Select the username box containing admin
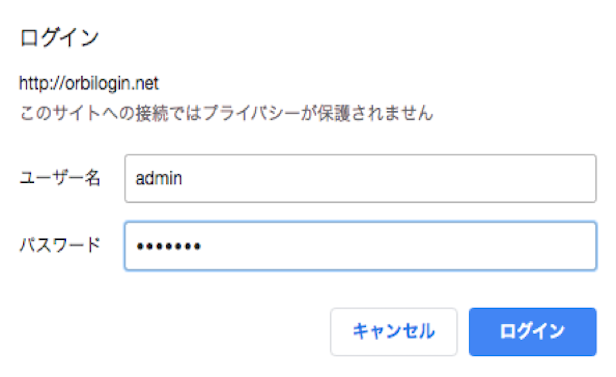This screenshot has width=616, height=377. tap(360, 179)
